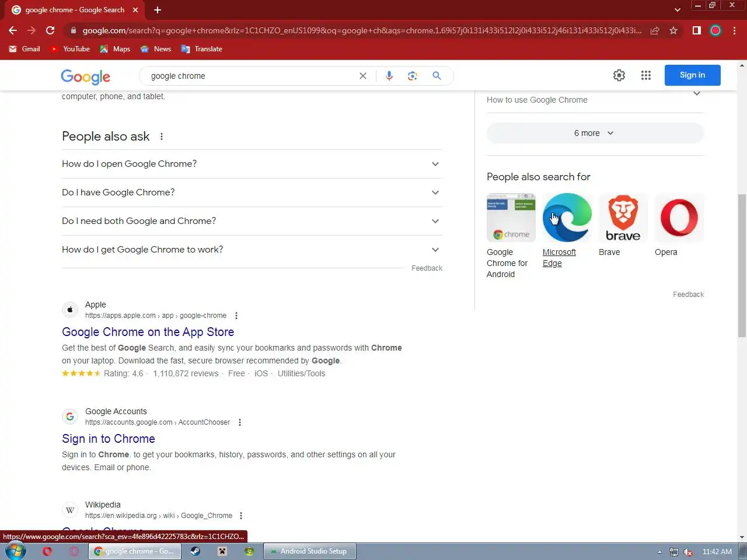Open a new tab with plus icon
Viewport: 747px width, 560px height.
tap(158, 10)
